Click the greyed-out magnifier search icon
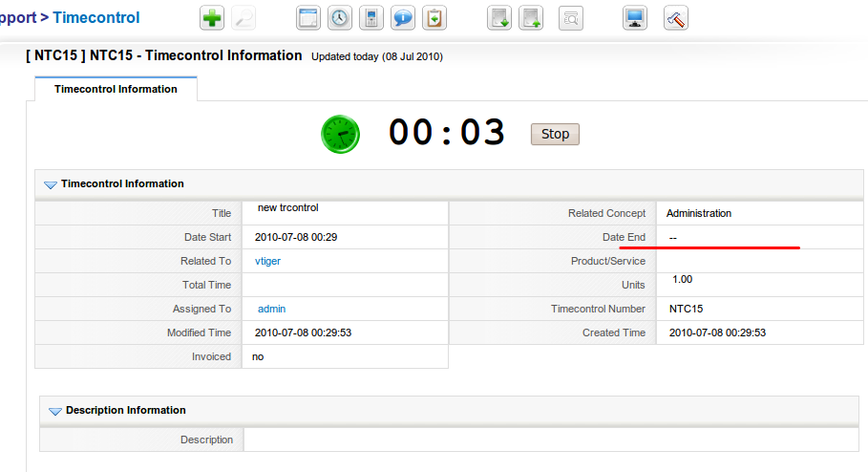Screen dimensions: 868x472 point(243,18)
